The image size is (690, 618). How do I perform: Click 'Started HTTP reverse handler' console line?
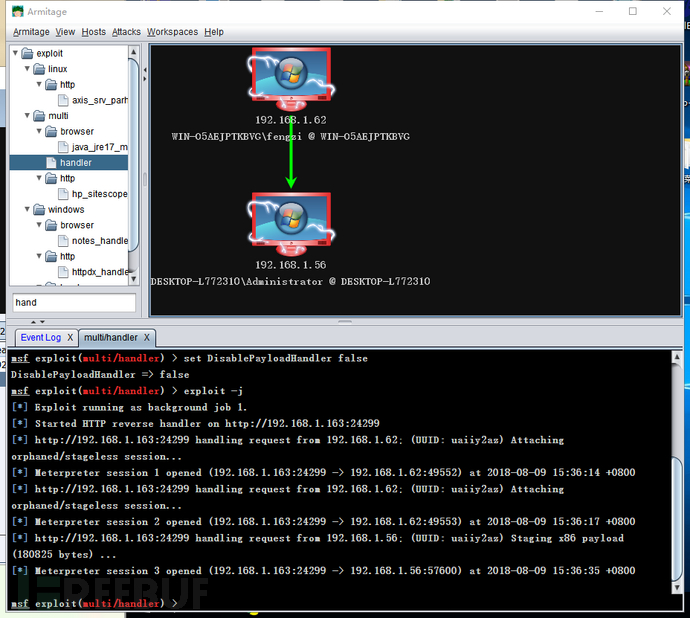[195, 423]
